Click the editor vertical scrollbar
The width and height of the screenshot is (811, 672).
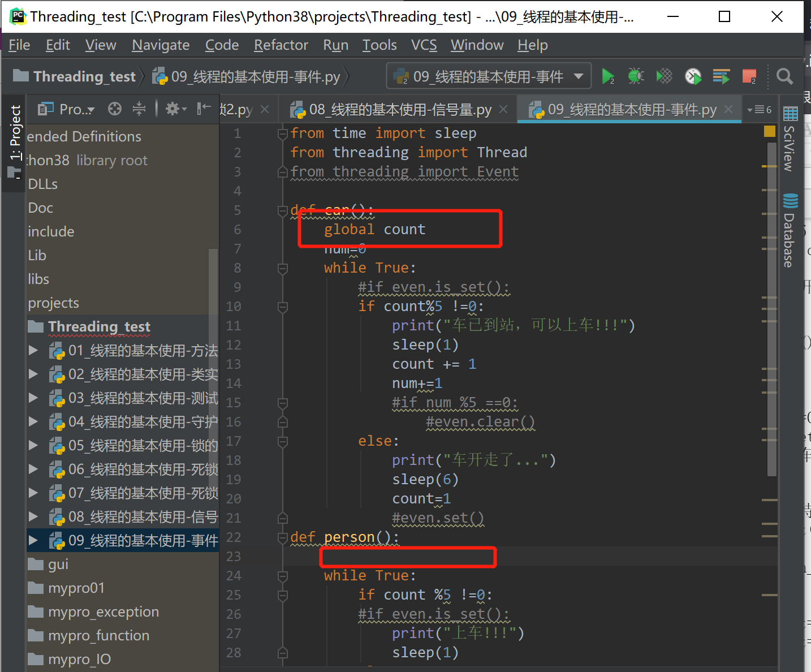pos(772,309)
